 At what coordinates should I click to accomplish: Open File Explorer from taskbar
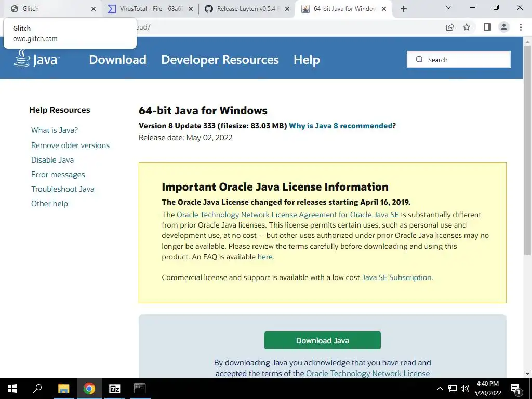coord(63,389)
